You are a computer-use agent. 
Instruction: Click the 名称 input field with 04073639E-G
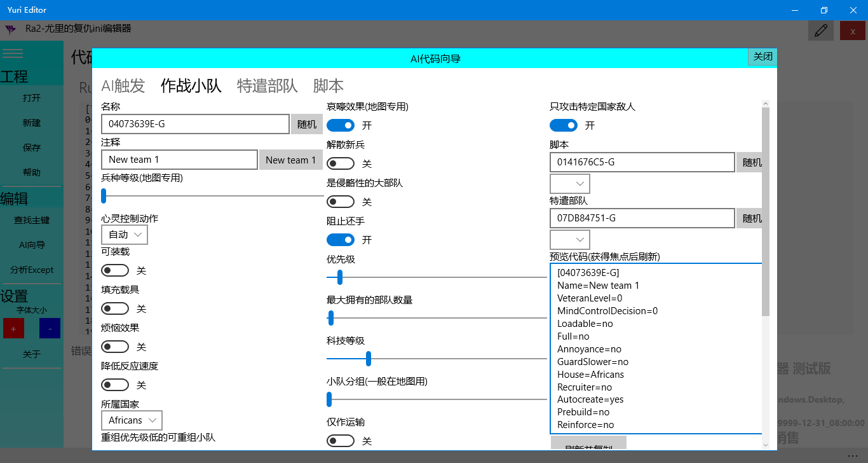(x=195, y=124)
